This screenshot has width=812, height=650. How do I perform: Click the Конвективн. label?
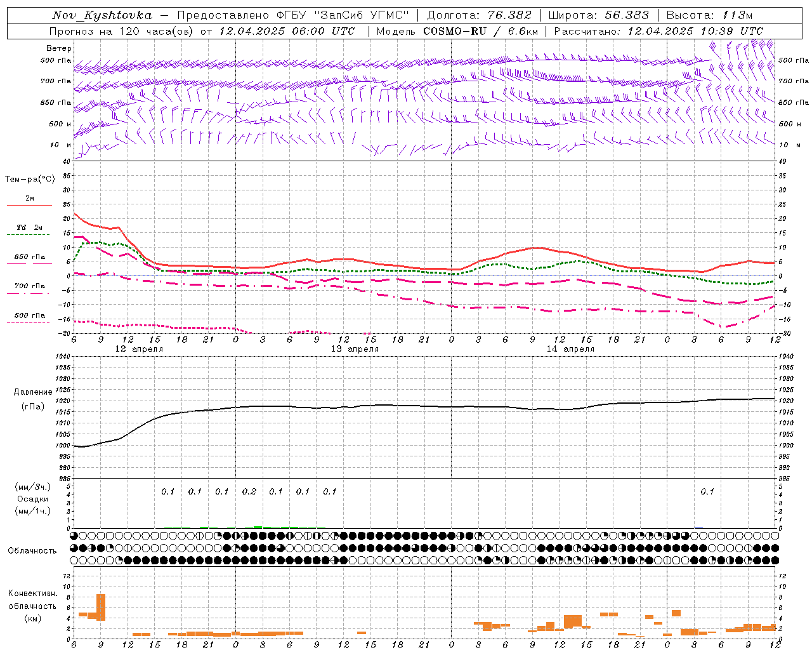click(x=32, y=594)
